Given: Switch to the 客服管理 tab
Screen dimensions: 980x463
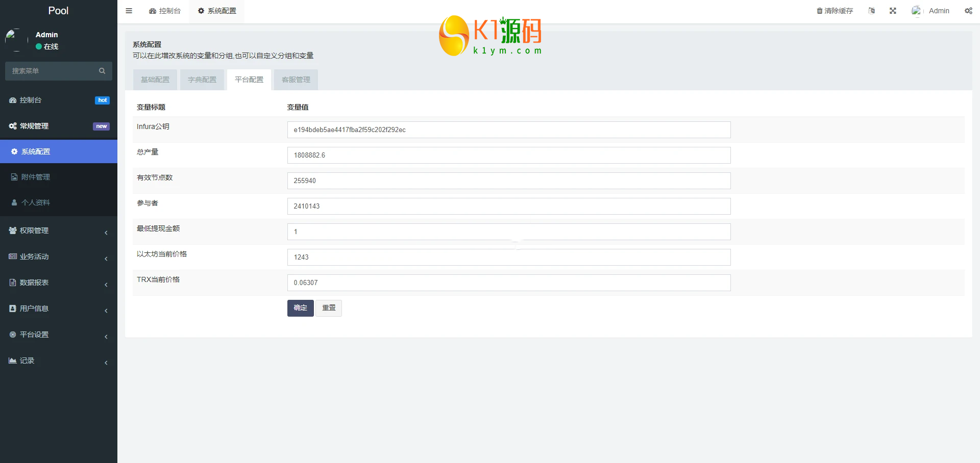Looking at the screenshot, I should 296,80.
